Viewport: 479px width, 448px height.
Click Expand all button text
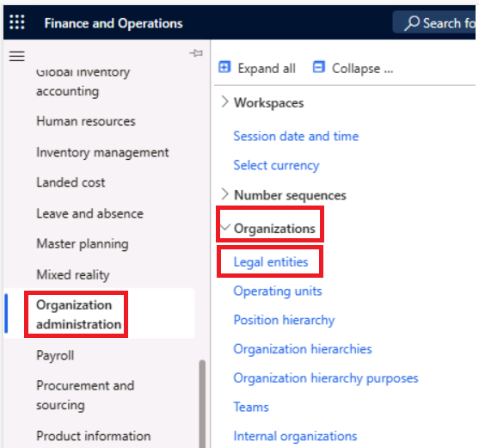coord(267,69)
